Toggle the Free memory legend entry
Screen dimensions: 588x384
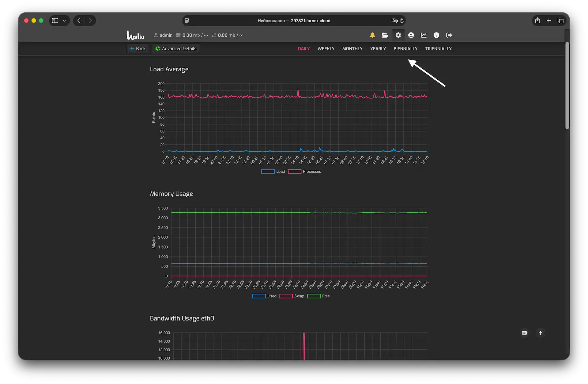pos(318,296)
